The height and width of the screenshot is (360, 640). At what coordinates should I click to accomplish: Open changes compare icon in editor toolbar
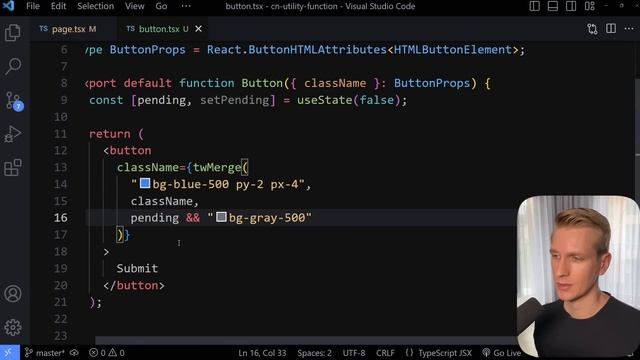(592, 29)
